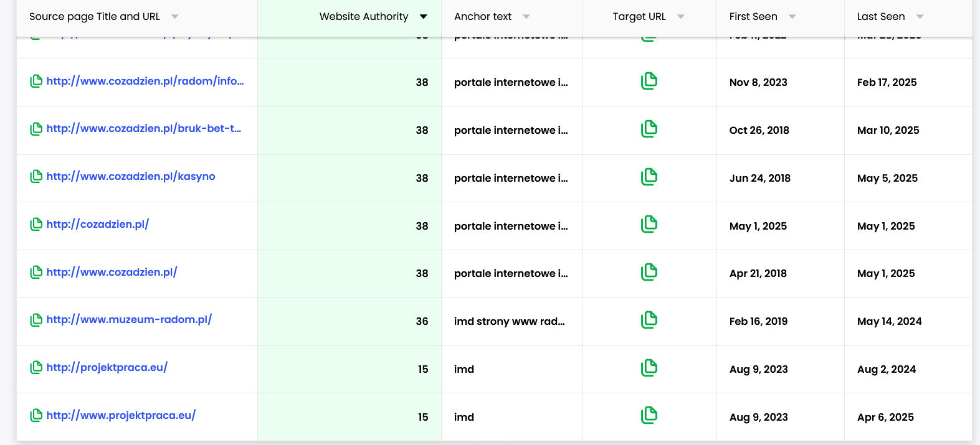The image size is (980, 445).
Task: Copy target URL for row last seen Apr 6, 2025
Action: tap(649, 415)
